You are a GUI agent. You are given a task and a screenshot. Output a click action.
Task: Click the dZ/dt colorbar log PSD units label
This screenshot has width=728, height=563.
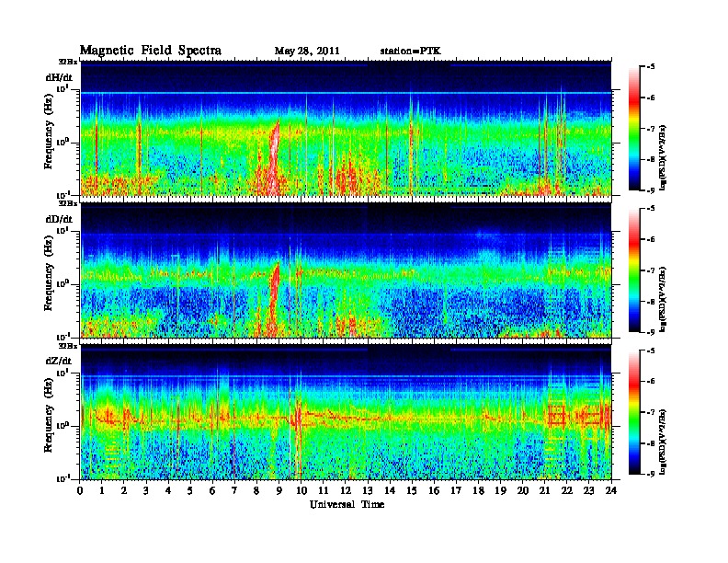click(663, 441)
